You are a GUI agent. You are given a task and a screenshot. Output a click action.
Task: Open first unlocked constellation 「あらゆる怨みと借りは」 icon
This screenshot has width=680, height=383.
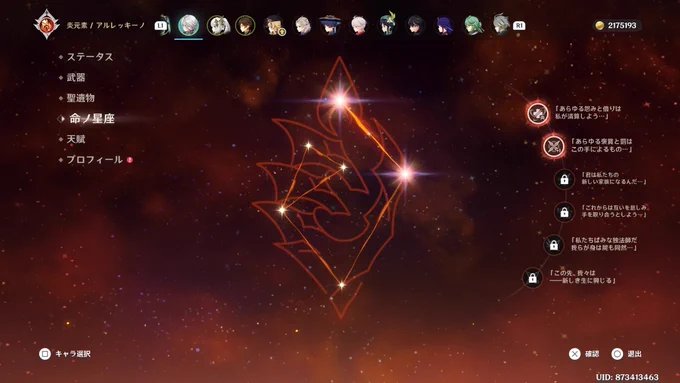[538, 113]
